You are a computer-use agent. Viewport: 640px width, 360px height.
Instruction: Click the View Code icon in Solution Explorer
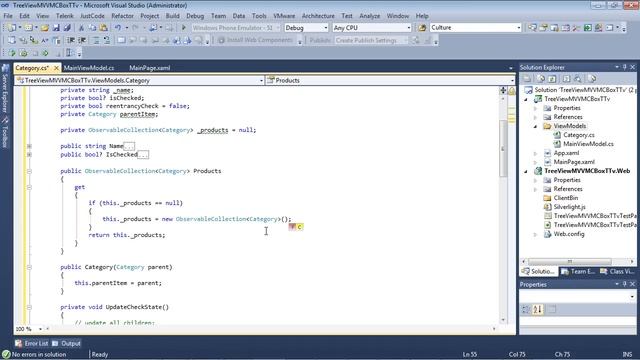coord(567,78)
